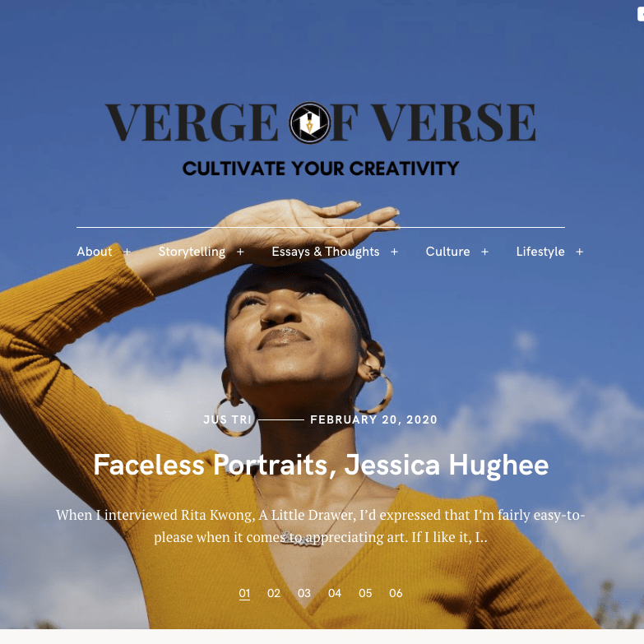The height and width of the screenshot is (644, 644).
Task: Expand the About submenu plus icon
Action: pyautogui.click(x=127, y=252)
